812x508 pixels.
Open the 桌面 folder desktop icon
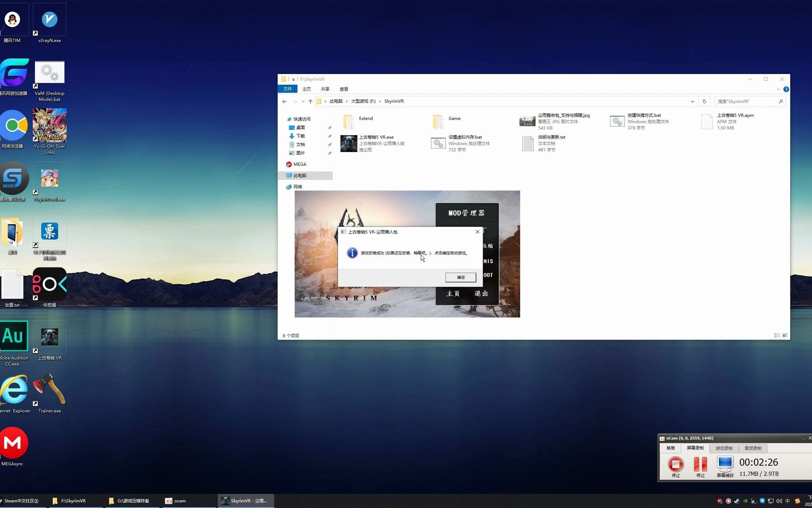point(12,236)
